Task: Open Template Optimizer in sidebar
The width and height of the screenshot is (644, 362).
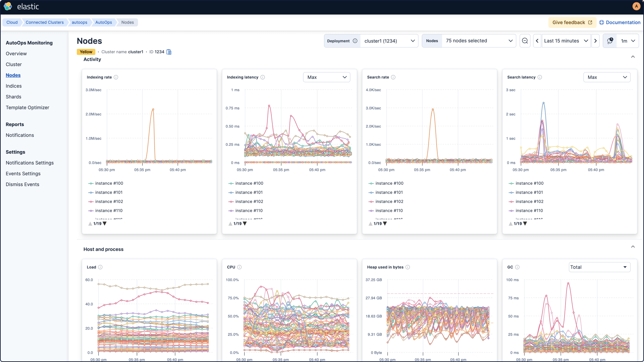Action: (28, 108)
